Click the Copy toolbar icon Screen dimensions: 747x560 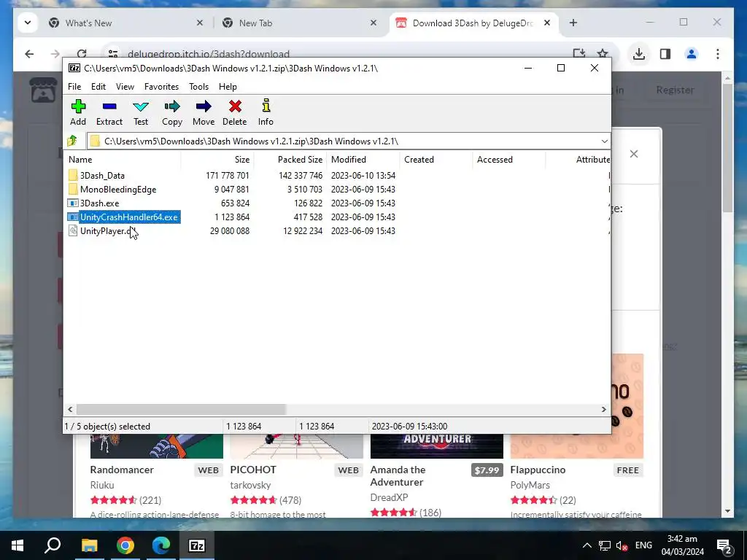pyautogui.click(x=172, y=106)
